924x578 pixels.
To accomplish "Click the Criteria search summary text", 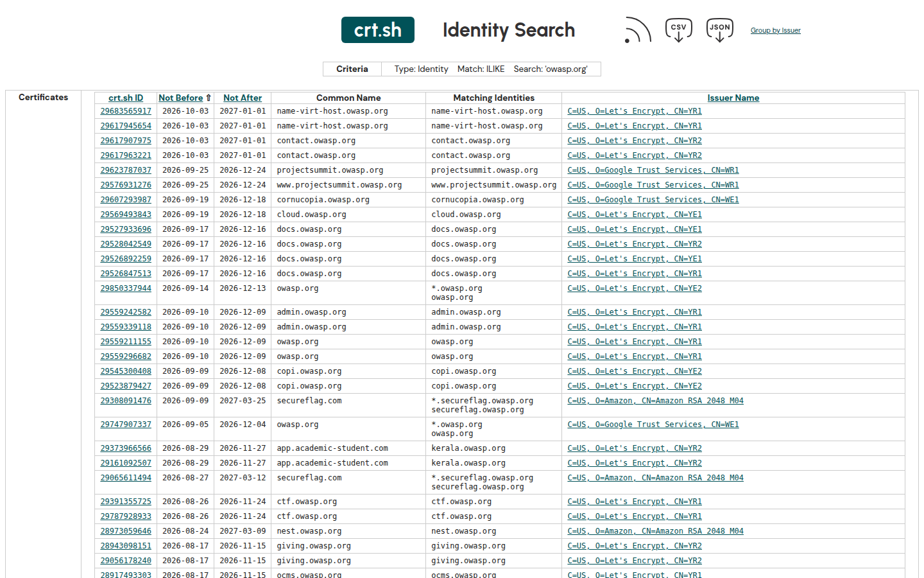I will [x=491, y=69].
